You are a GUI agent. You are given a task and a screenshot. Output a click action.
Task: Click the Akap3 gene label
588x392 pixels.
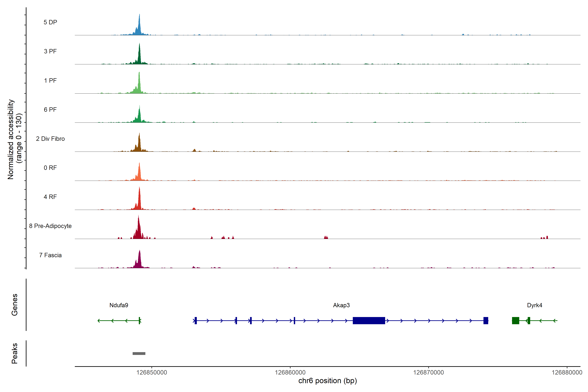[341, 305]
